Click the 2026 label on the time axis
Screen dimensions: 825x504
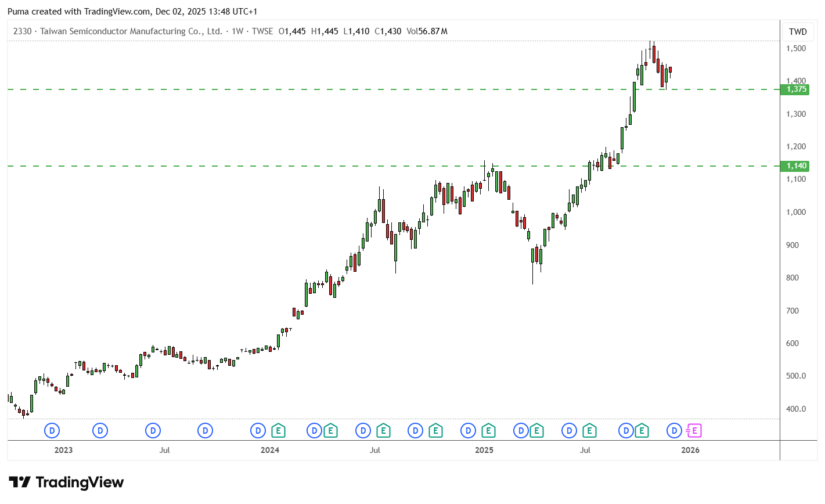(690, 450)
